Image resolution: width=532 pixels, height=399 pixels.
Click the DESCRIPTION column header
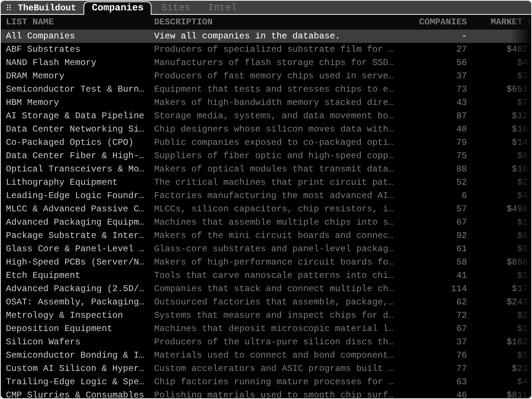pyautogui.click(x=183, y=22)
